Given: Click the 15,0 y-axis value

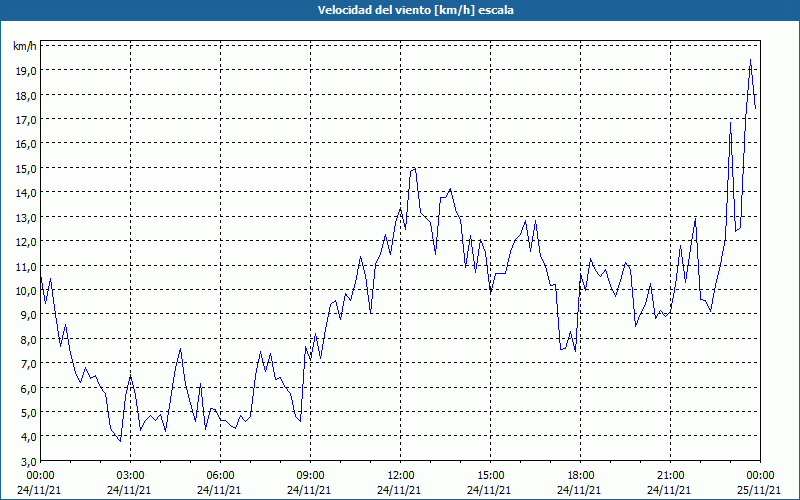Looking at the screenshot, I should click(27, 168).
